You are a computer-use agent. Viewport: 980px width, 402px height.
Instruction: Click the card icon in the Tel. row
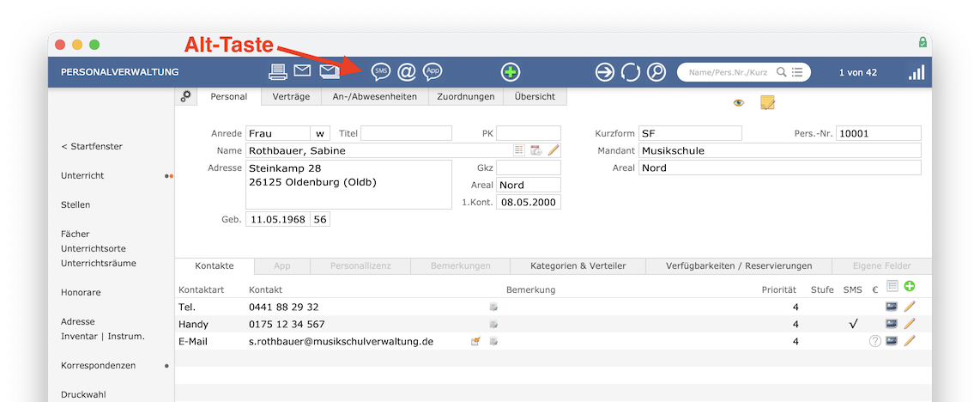tap(892, 307)
